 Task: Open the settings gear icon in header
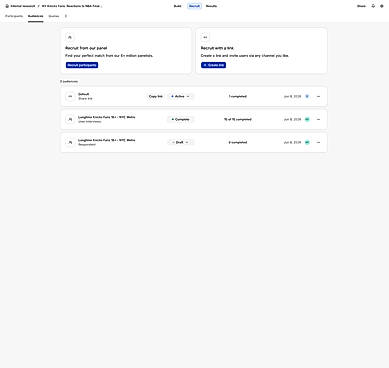(382, 6)
